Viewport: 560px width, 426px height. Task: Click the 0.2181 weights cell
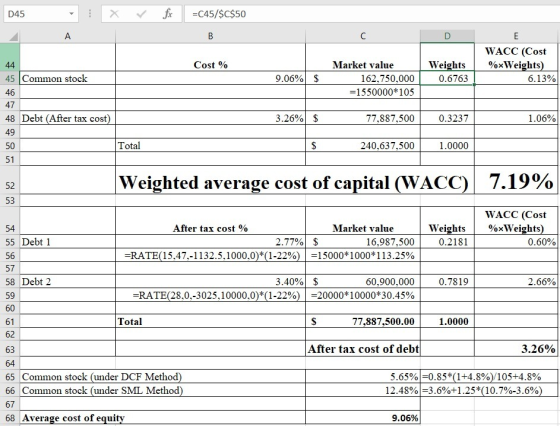pos(448,242)
